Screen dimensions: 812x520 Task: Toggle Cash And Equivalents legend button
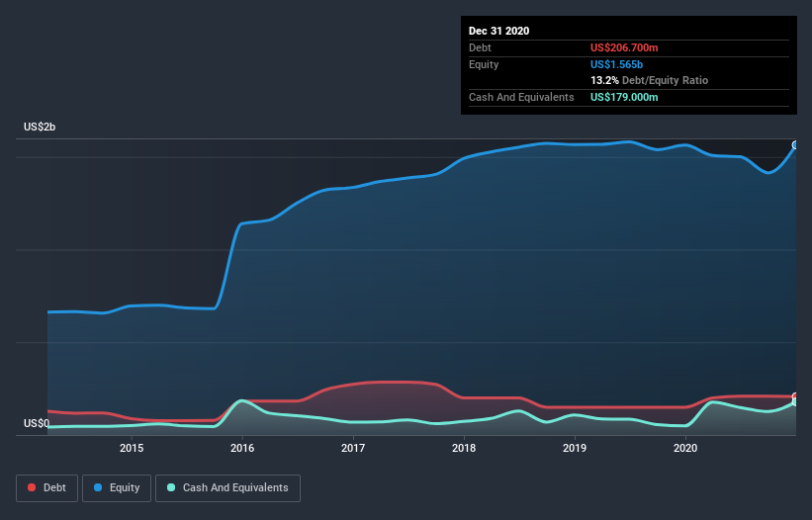point(227,488)
